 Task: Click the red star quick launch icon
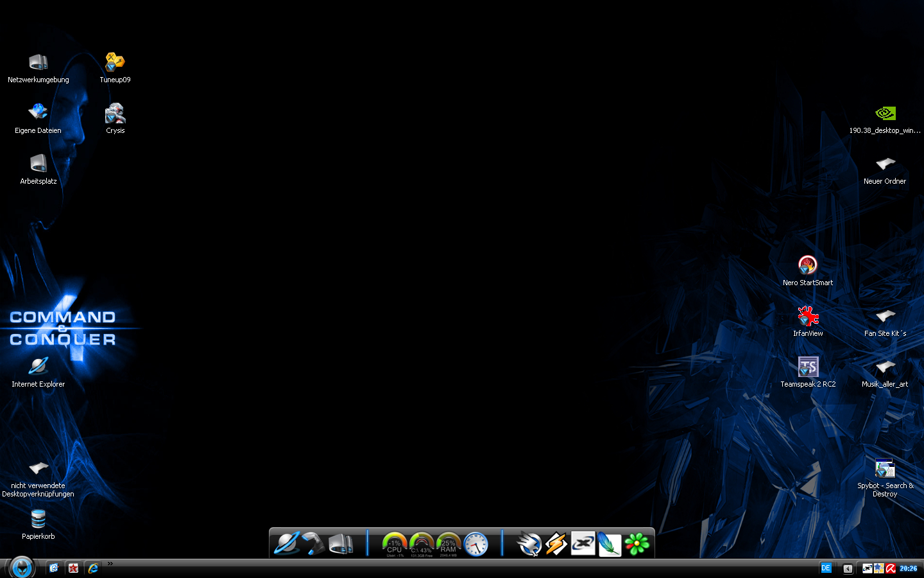74,568
